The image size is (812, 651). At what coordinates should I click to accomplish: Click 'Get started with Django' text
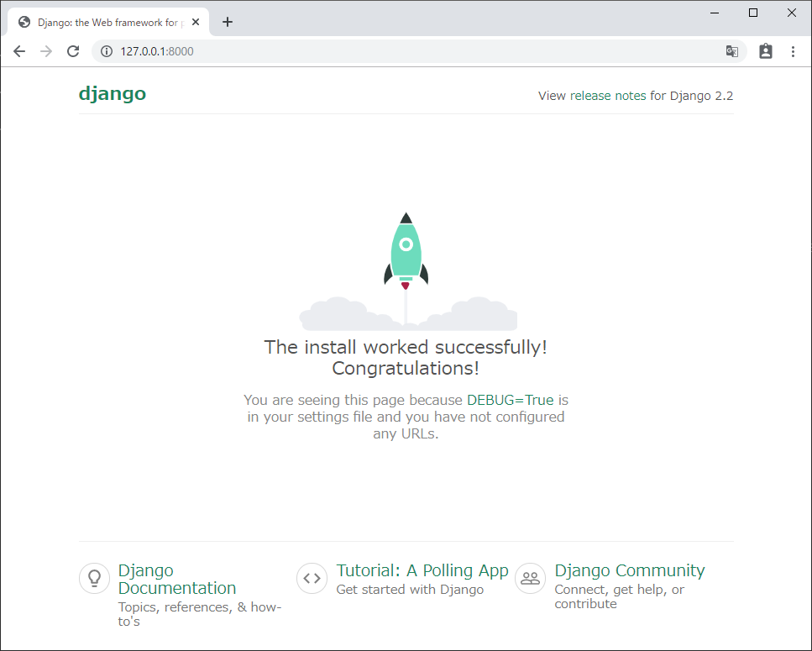410,590
